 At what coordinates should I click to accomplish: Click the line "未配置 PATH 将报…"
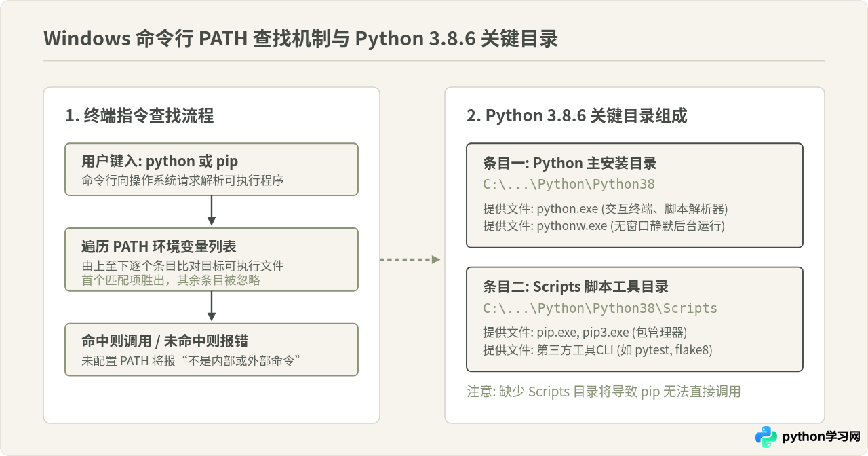point(192,361)
